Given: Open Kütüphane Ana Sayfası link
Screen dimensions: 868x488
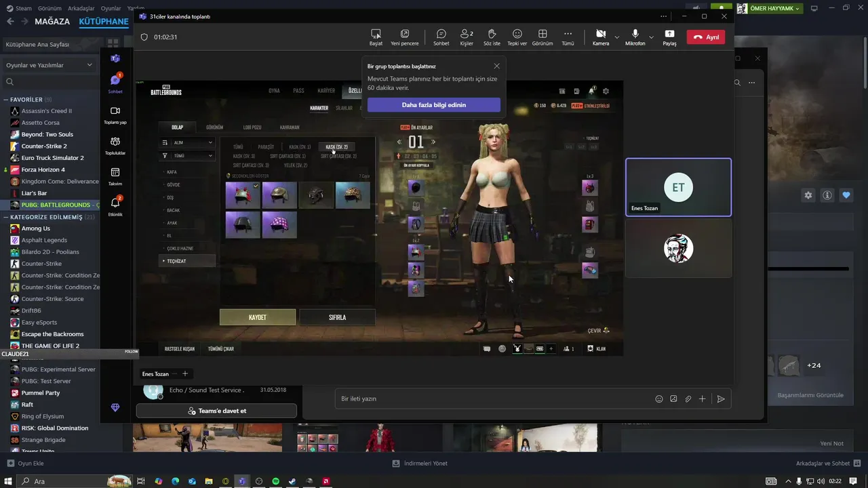Looking at the screenshot, I should pos(37,44).
